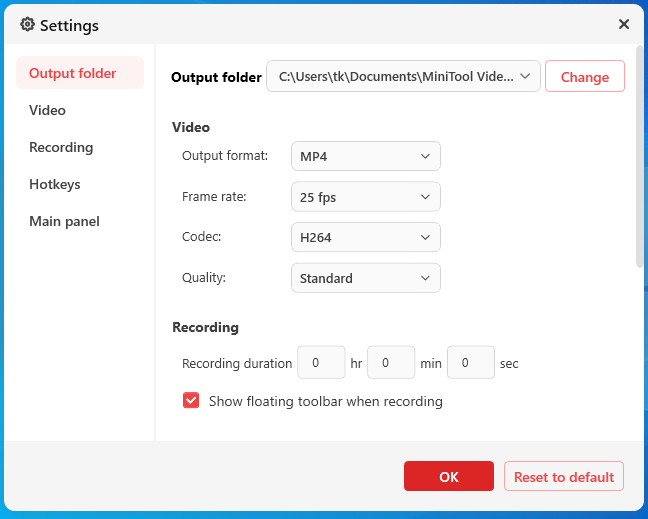This screenshot has width=648, height=519.
Task: Open the Main panel settings section
Action: [x=64, y=221]
